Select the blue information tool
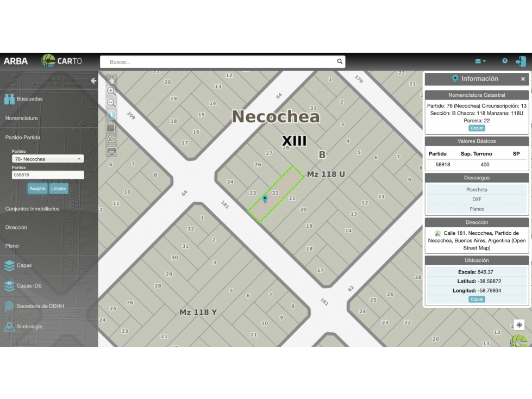 [111, 115]
